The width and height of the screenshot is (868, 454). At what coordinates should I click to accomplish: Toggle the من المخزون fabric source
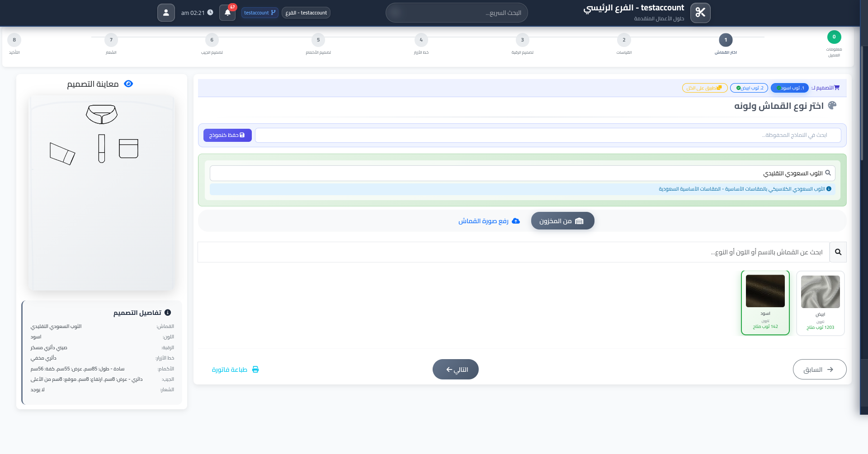(x=562, y=221)
